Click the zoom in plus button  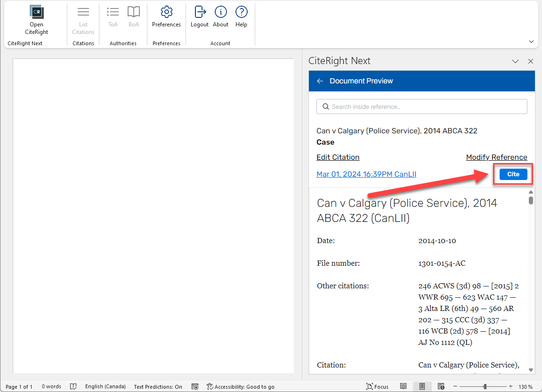pos(510,386)
